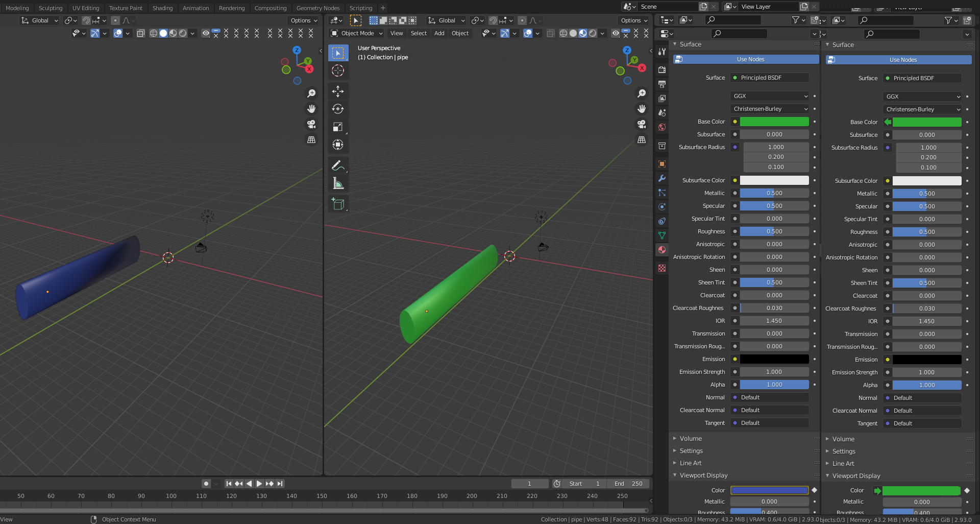
Task: Expand the Settings section in the right panel
Action: coord(844,451)
